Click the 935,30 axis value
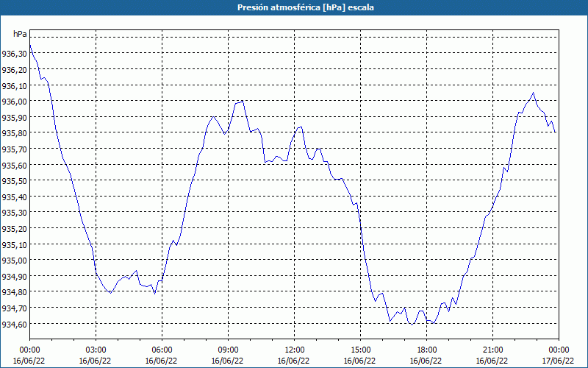 14,213
